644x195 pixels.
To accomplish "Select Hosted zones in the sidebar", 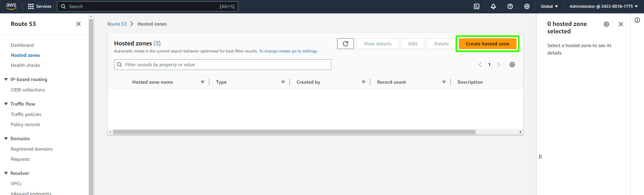I will click(25, 55).
